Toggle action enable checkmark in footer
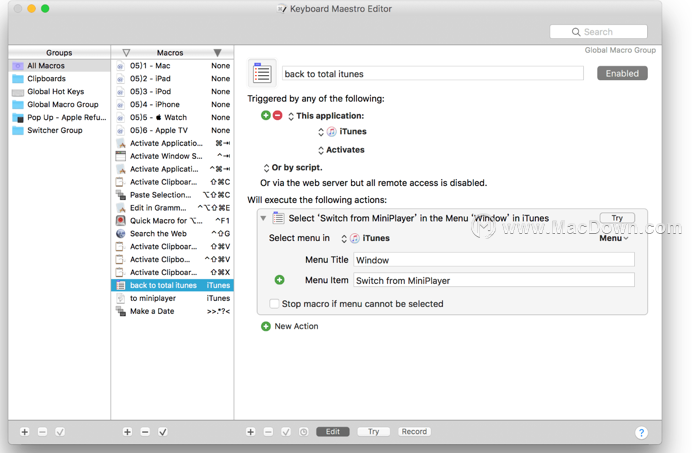This screenshot has width=692, height=453. 286,432
